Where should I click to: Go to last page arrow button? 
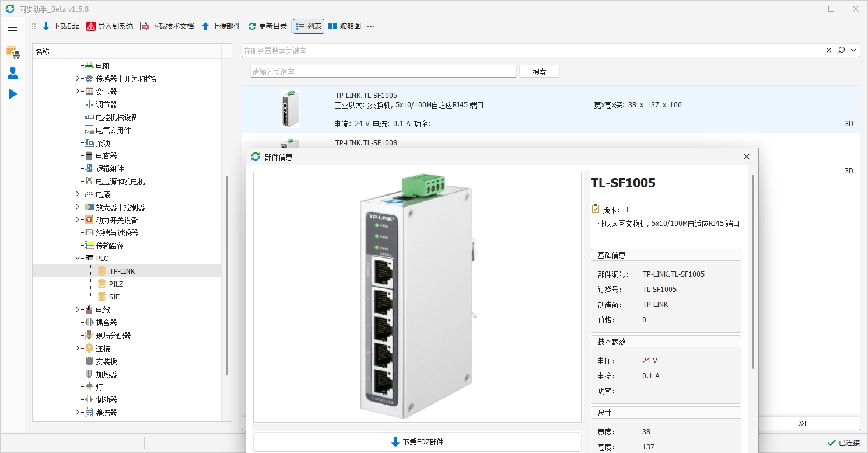tap(802, 423)
